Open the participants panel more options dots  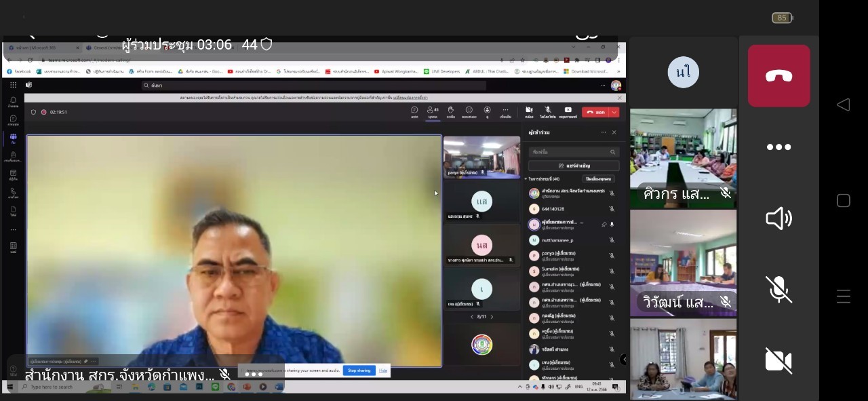point(604,132)
